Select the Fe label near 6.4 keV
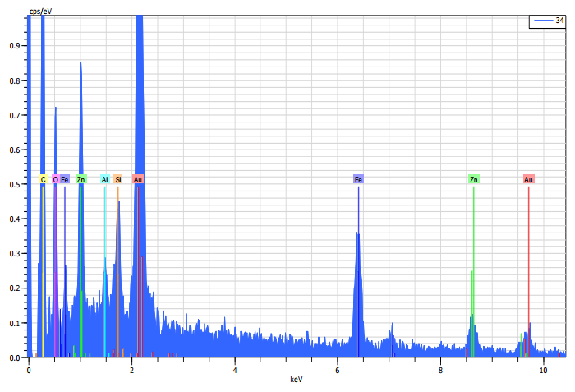The image size is (575, 392). pos(358,179)
